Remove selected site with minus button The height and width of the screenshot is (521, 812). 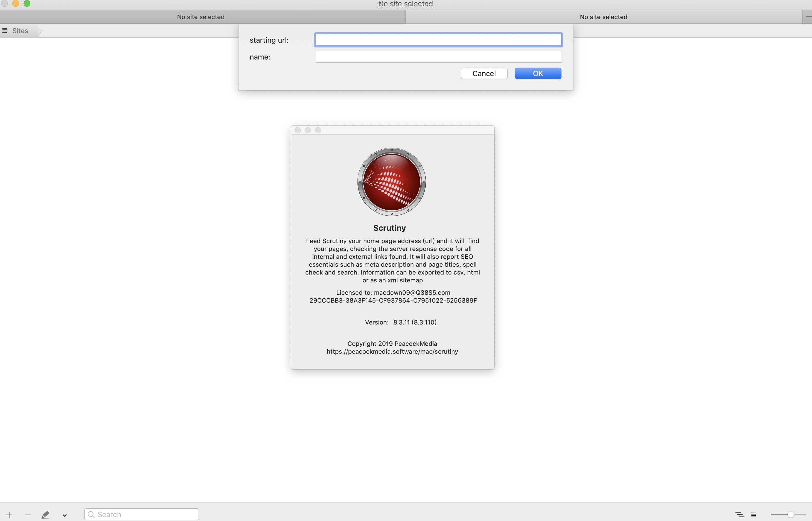click(28, 515)
